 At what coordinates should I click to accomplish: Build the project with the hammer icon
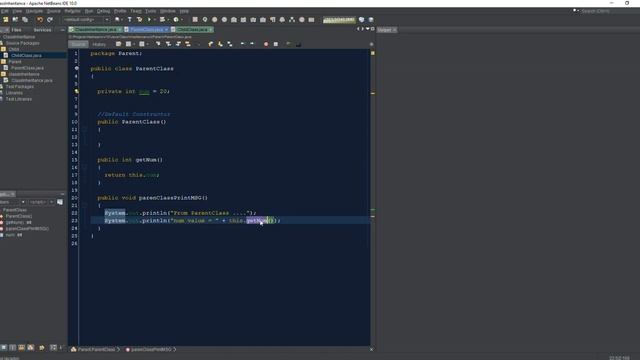(130, 20)
